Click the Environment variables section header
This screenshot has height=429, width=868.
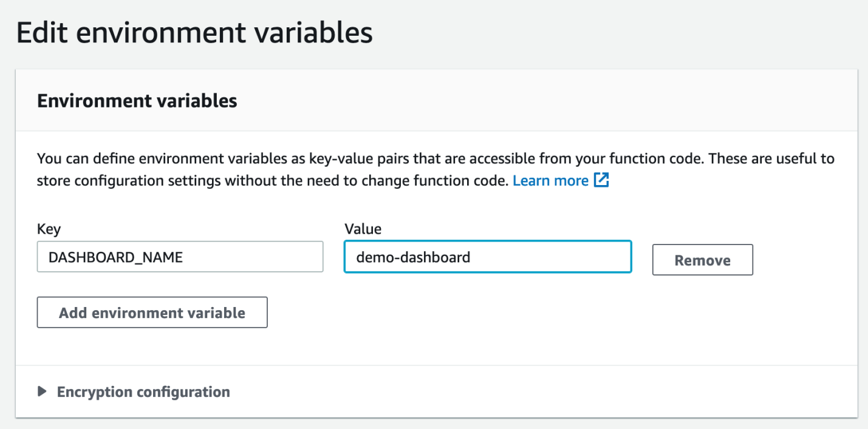coord(136,101)
